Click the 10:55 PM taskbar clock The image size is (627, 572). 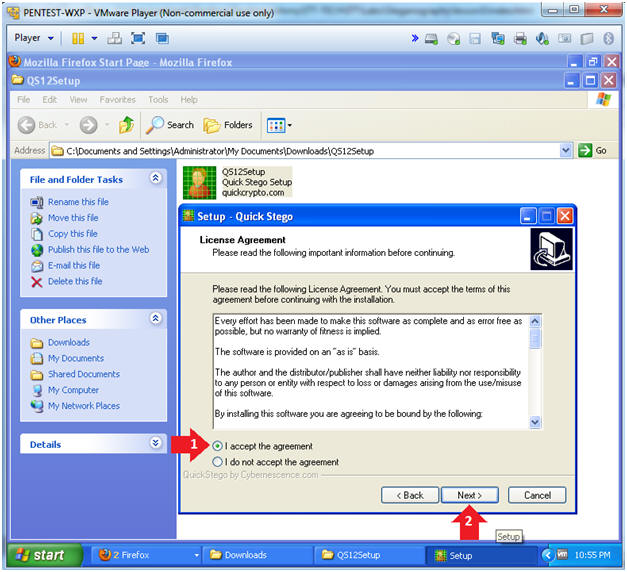coord(592,555)
